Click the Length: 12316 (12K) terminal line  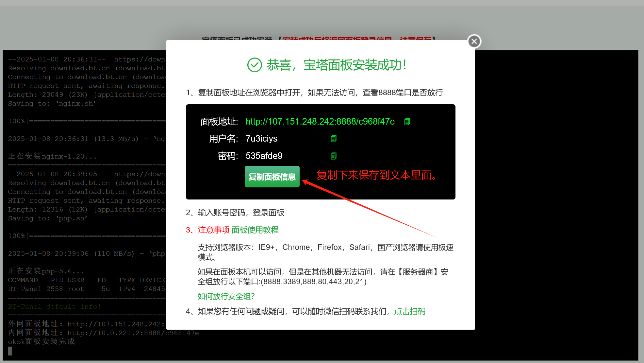point(87,209)
